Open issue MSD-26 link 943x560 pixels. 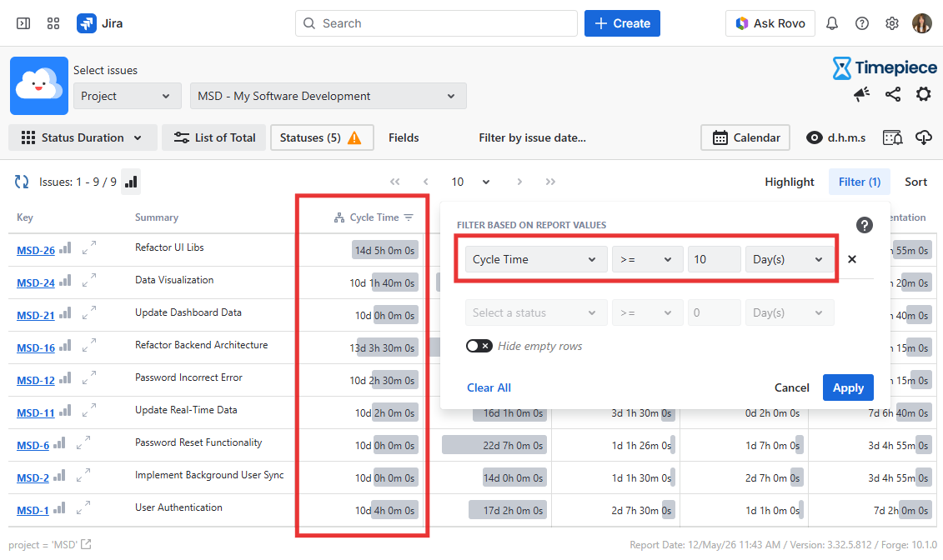pos(36,251)
